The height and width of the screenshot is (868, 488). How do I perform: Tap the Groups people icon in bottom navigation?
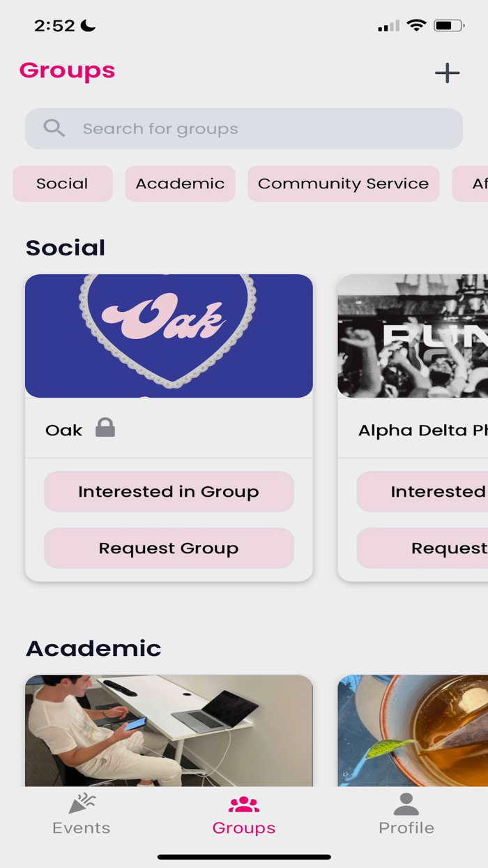tap(243, 804)
